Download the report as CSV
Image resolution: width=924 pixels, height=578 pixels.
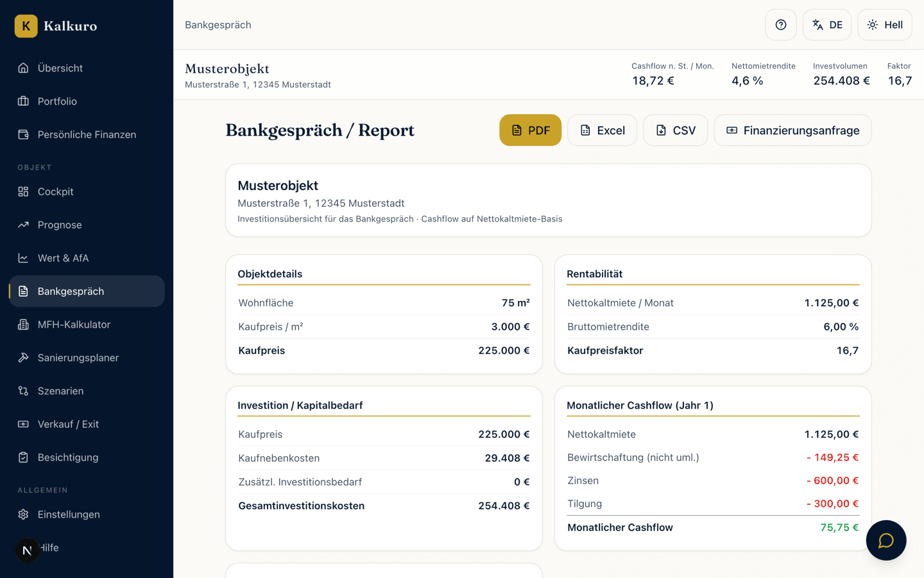[x=676, y=130]
